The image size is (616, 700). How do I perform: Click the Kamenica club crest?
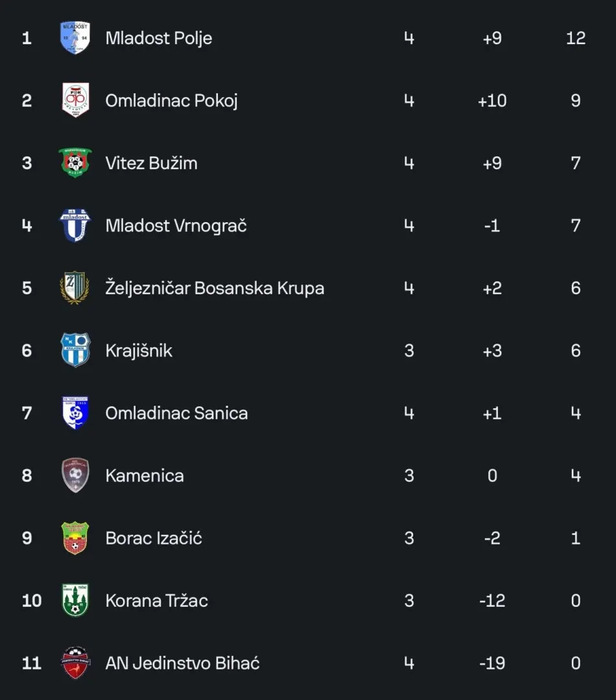pyautogui.click(x=75, y=476)
